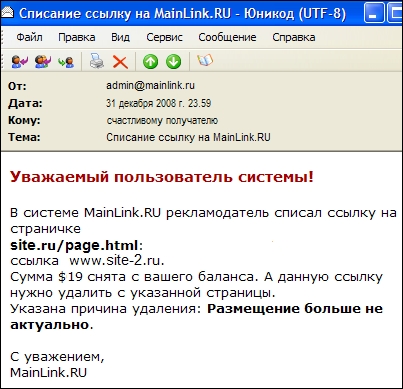Viewport: 403px width, 389px height.
Task: Open the address book icon
Action: pos(205,60)
